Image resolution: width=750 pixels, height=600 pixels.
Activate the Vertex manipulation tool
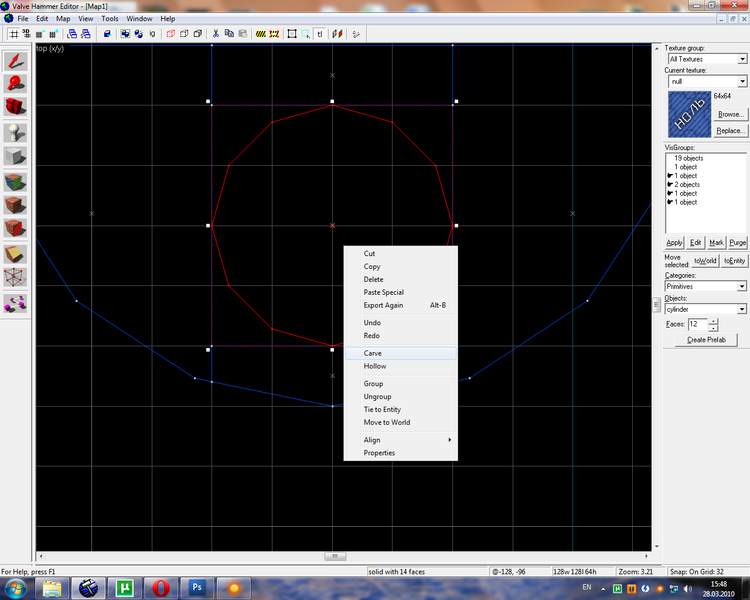pyautogui.click(x=15, y=277)
